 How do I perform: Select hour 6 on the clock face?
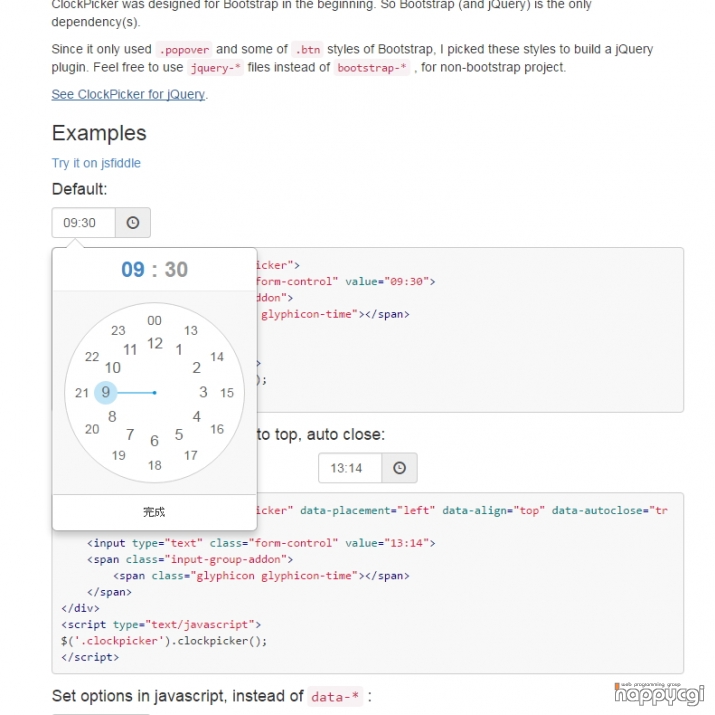(x=155, y=440)
